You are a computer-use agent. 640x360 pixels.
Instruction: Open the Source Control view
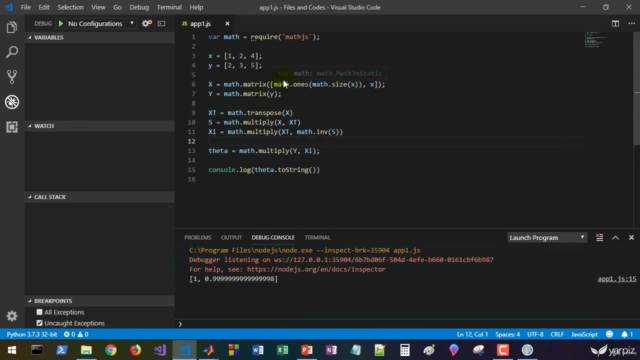tap(12, 77)
